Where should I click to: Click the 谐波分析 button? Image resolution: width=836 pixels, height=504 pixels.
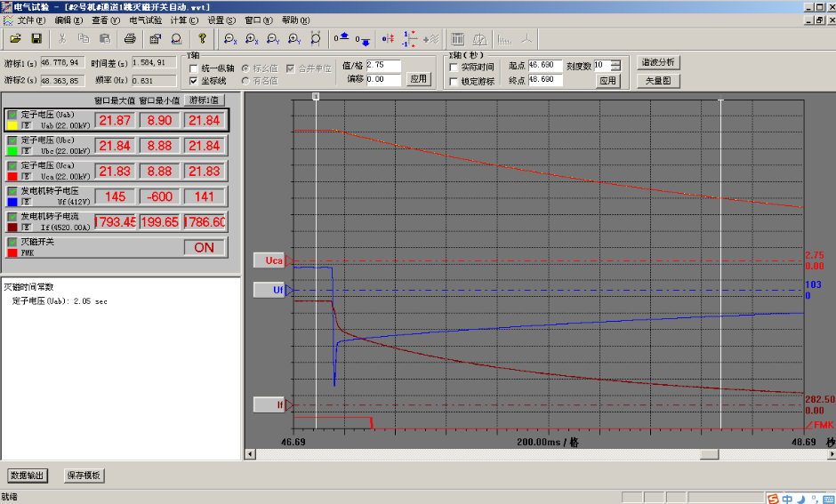[658, 62]
